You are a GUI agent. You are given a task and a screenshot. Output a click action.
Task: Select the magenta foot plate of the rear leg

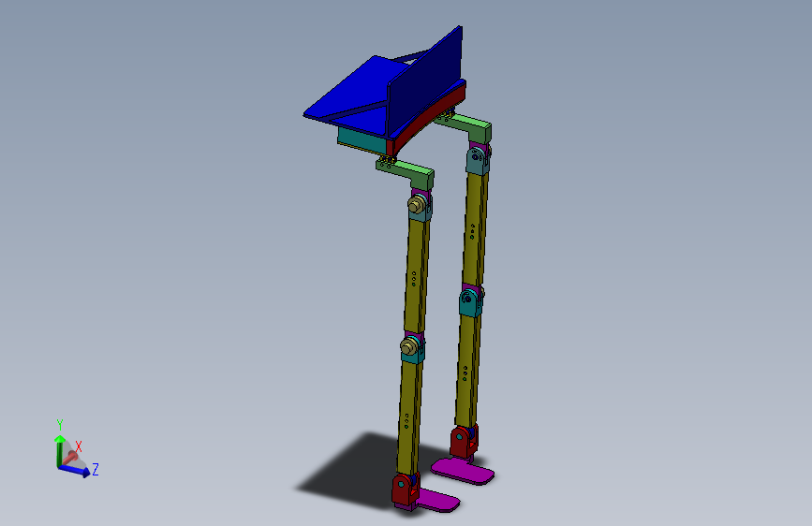click(x=463, y=471)
